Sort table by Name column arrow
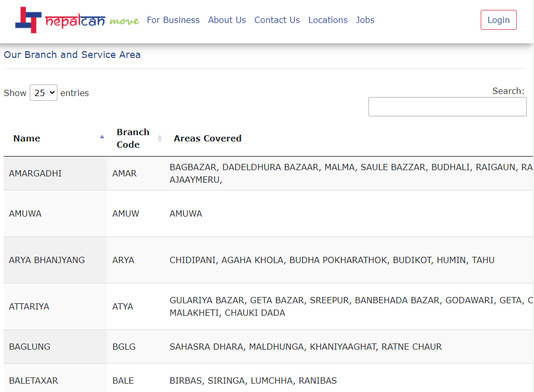The height and width of the screenshot is (392, 534). pos(102,137)
